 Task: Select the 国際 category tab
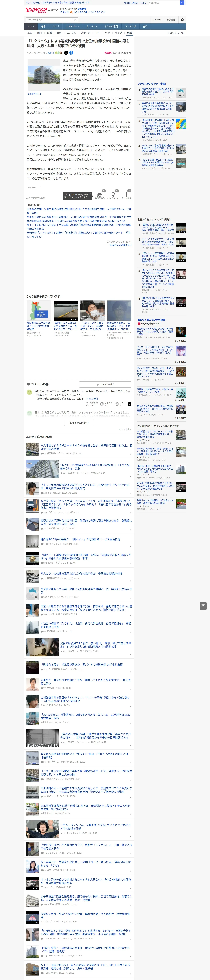[49, 33]
